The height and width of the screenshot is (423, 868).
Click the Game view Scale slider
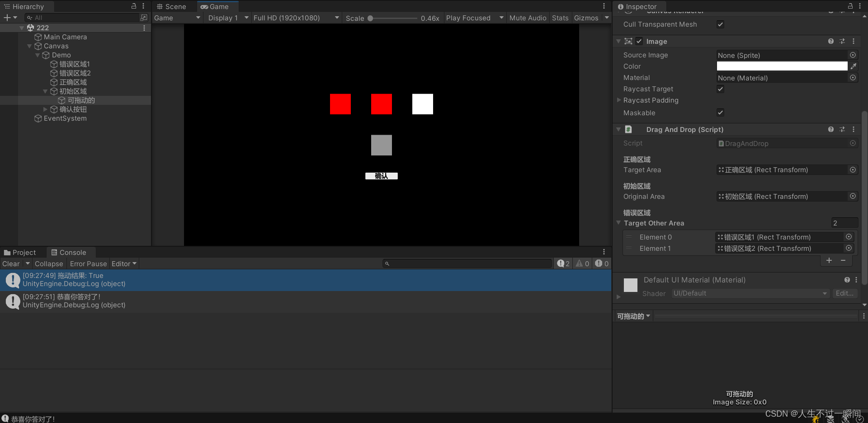tap(393, 19)
